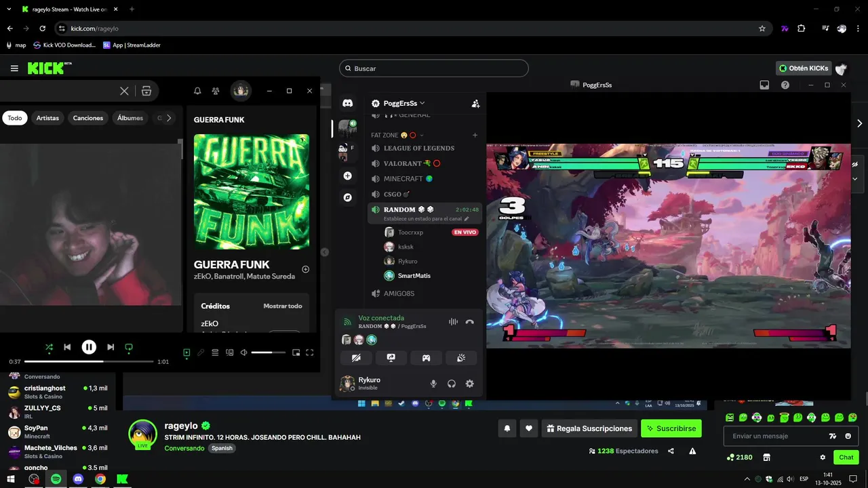Open Discord direct messages home icon

tap(347, 103)
